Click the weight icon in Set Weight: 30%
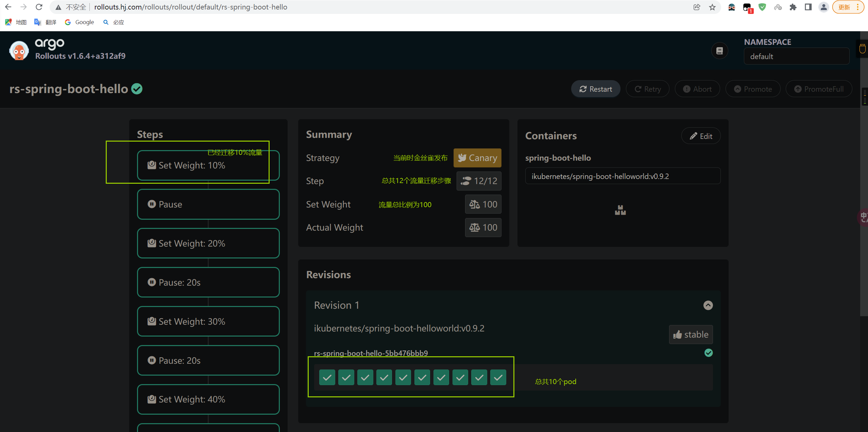Image resolution: width=868 pixels, height=432 pixels. (152, 321)
